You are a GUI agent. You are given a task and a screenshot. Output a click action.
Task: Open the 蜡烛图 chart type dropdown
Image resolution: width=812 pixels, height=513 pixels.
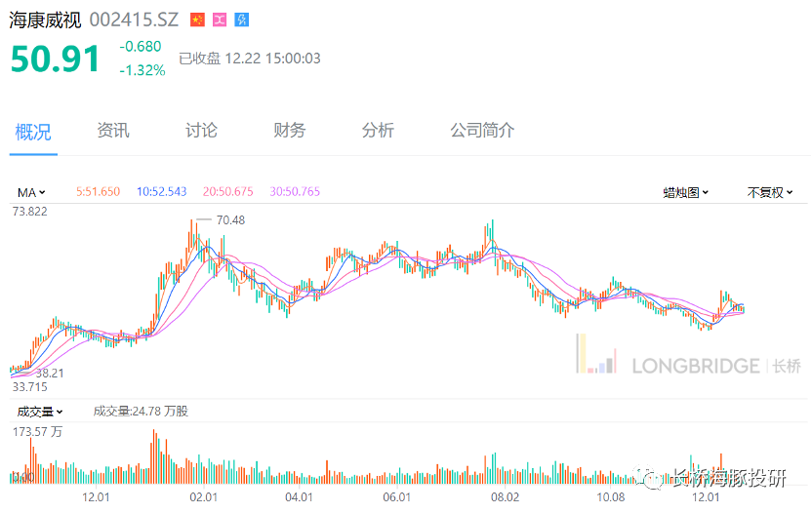[x=686, y=192]
